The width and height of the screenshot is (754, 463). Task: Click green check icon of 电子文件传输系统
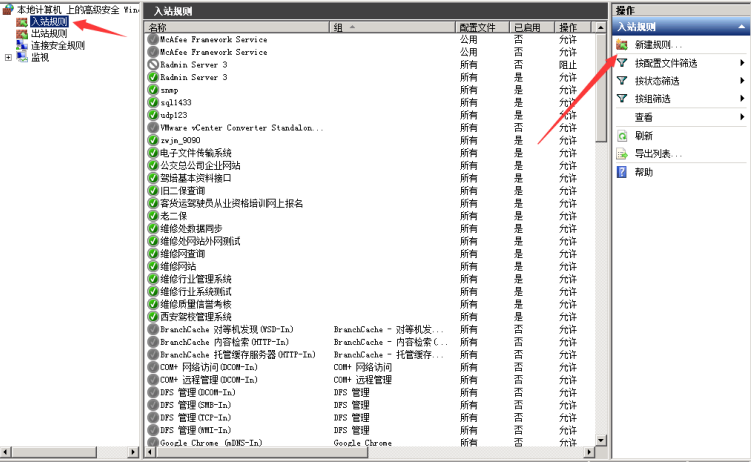click(x=153, y=153)
